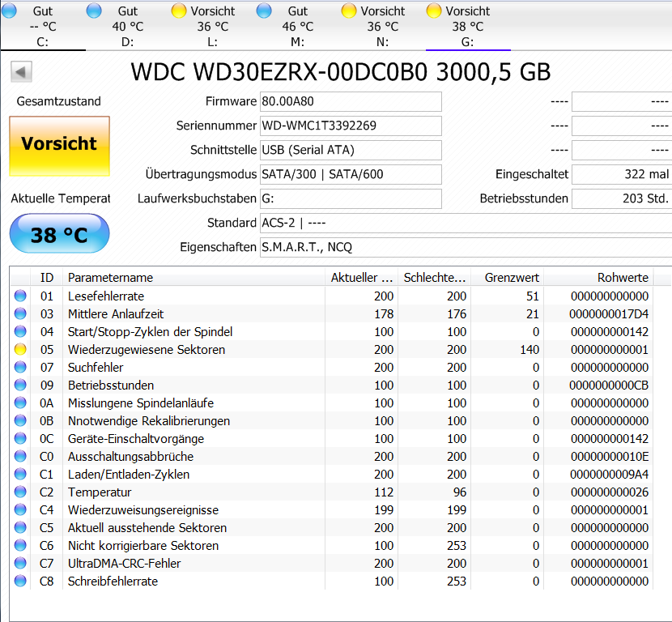672x622 pixels.
Task: Click the Seriennummer field WD-WMC1T3392269
Action: tap(351, 126)
